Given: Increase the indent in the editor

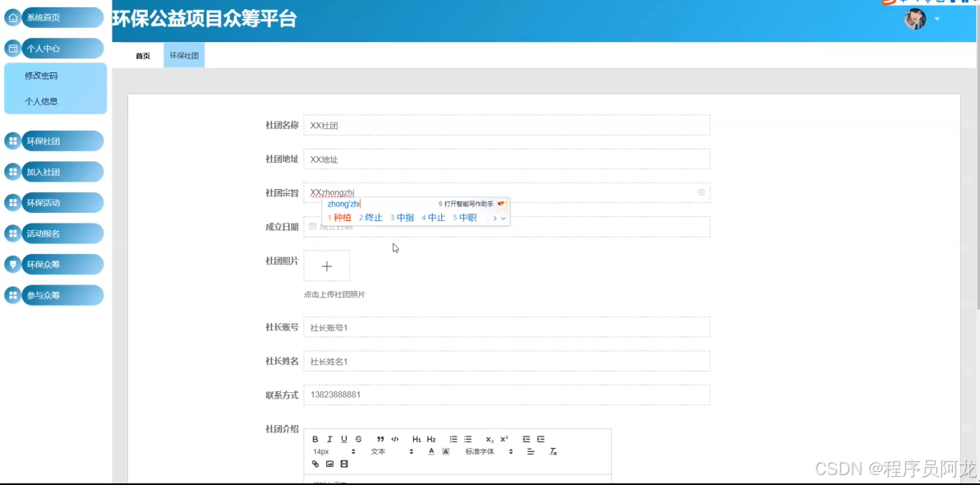Looking at the screenshot, I should tap(541, 439).
